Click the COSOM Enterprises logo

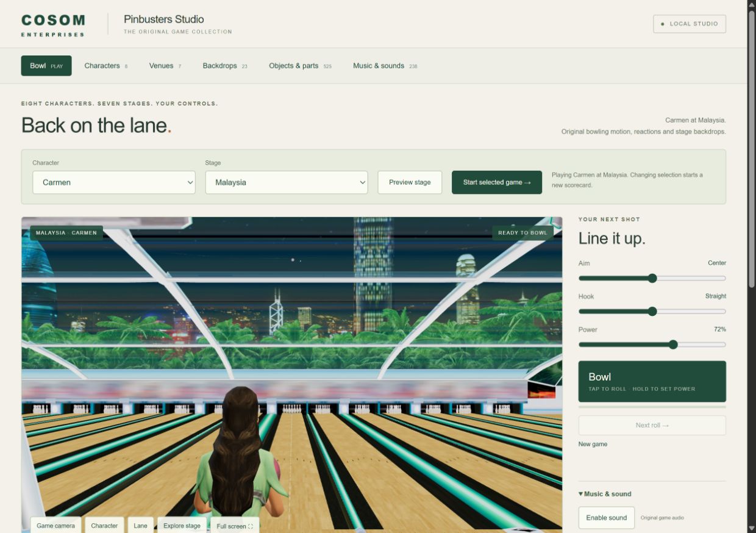coord(53,25)
